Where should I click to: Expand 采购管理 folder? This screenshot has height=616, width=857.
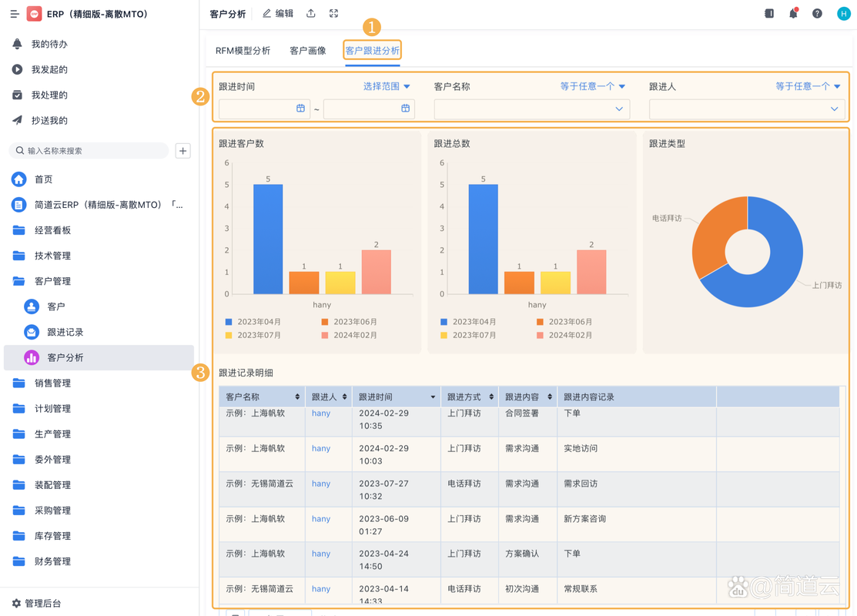point(42,511)
